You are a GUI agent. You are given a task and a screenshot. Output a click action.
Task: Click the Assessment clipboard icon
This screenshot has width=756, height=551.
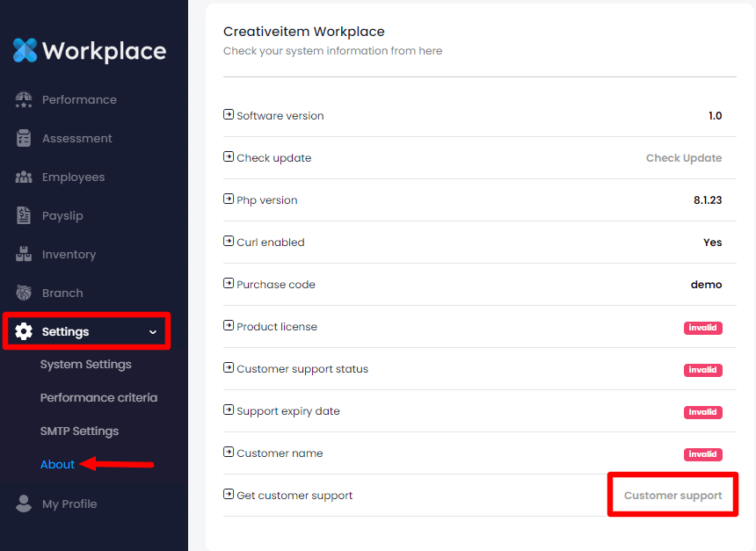(24, 138)
